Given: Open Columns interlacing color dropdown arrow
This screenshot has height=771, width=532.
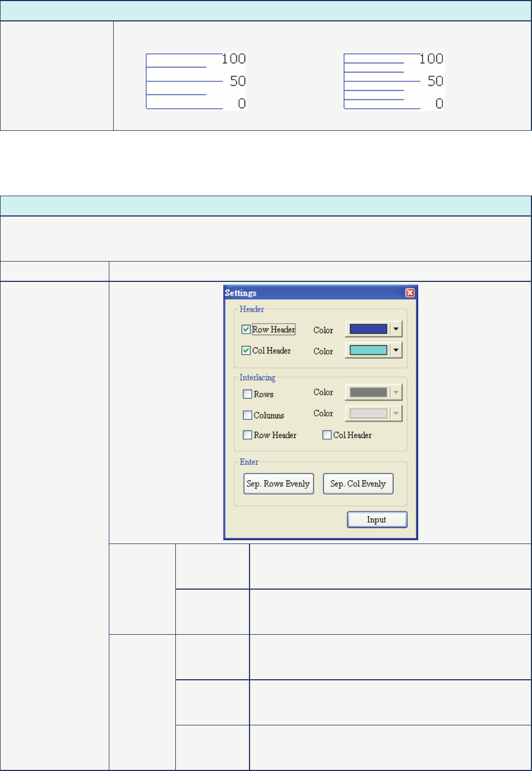Looking at the screenshot, I should [396, 413].
